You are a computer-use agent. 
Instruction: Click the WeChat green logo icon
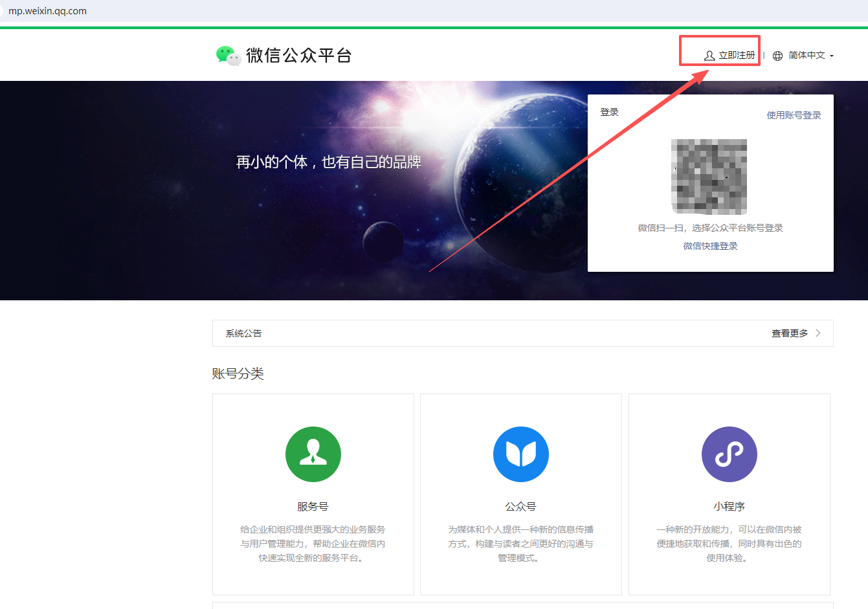(228, 56)
